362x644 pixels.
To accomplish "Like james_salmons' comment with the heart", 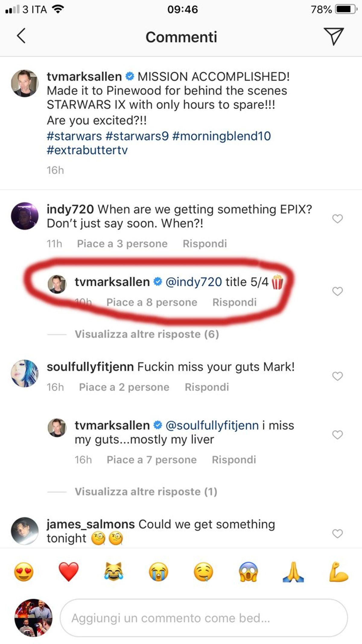I will [337, 533].
